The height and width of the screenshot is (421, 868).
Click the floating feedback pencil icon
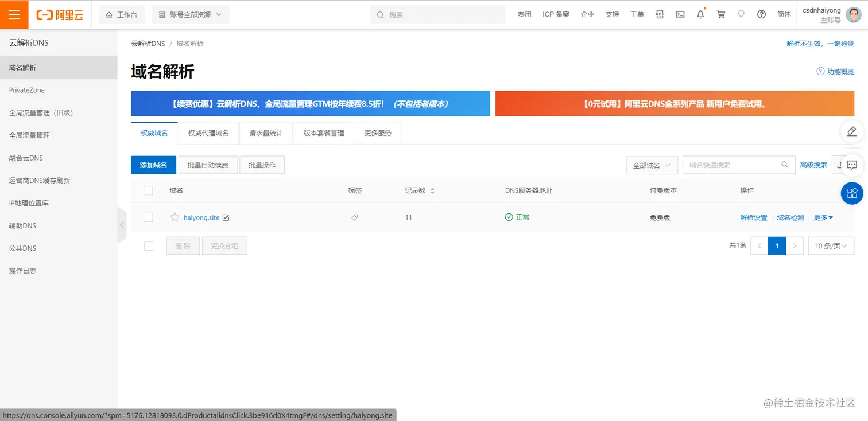pos(852,131)
